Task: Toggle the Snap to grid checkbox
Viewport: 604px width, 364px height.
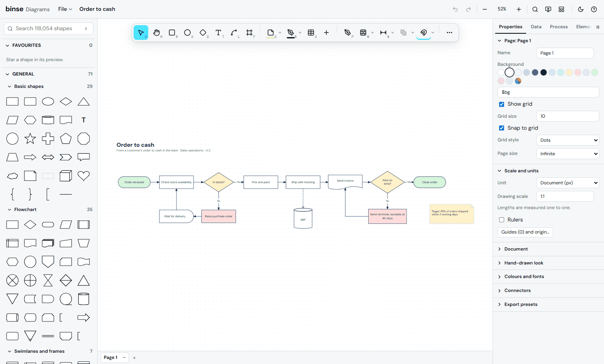Action: [x=502, y=128]
